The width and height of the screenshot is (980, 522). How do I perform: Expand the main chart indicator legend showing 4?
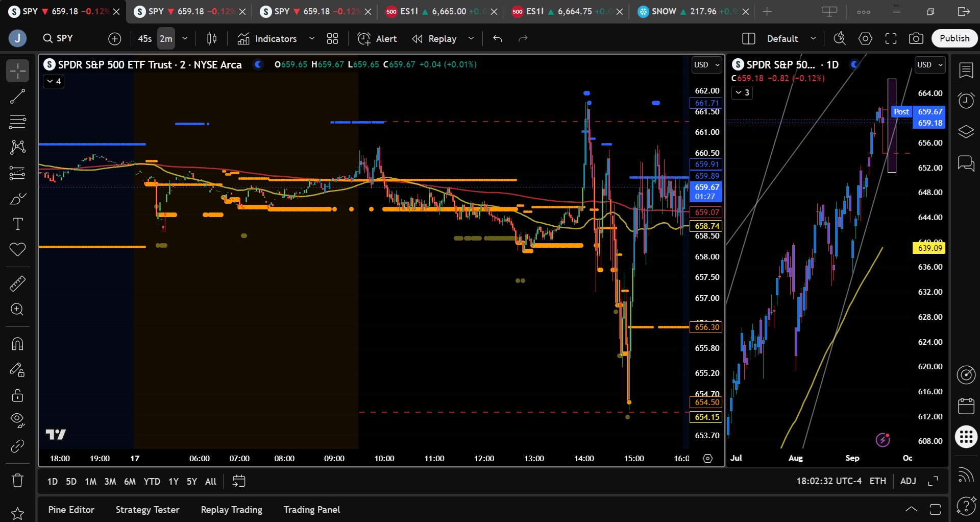54,81
